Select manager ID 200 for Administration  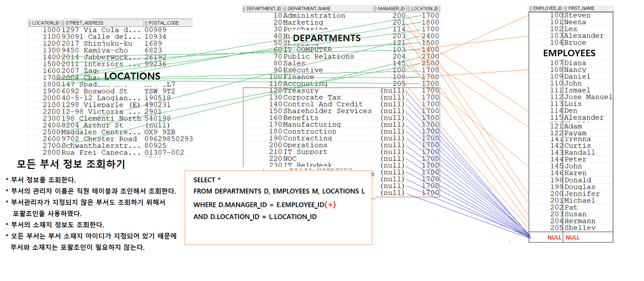(399, 16)
